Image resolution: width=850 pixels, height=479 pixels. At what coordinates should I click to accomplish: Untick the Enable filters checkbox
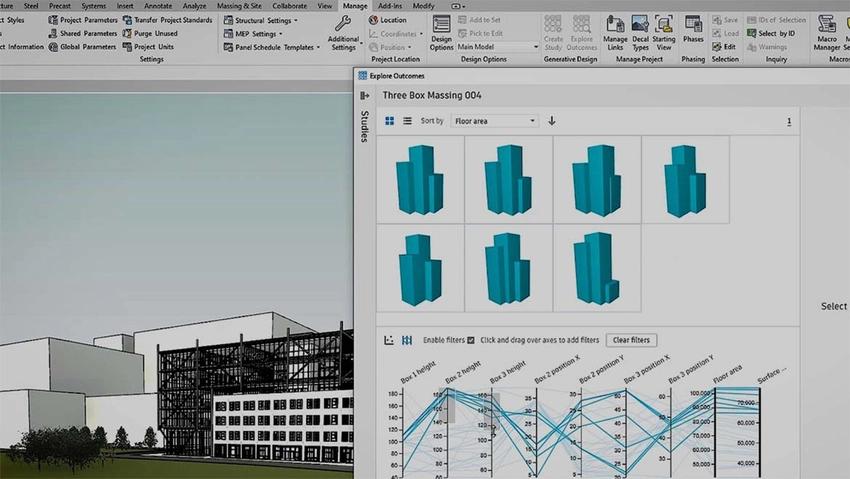click(471, 340)
